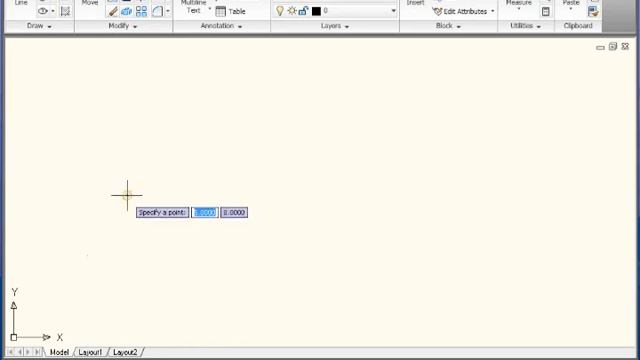Select the Erase tool in Modify panel

point(113,11)
